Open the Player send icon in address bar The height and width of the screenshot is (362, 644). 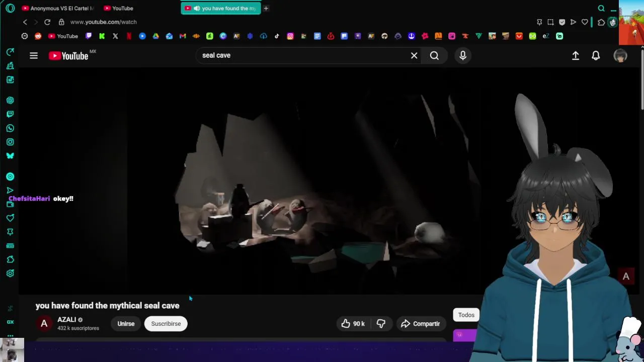(x=573, y=22)
